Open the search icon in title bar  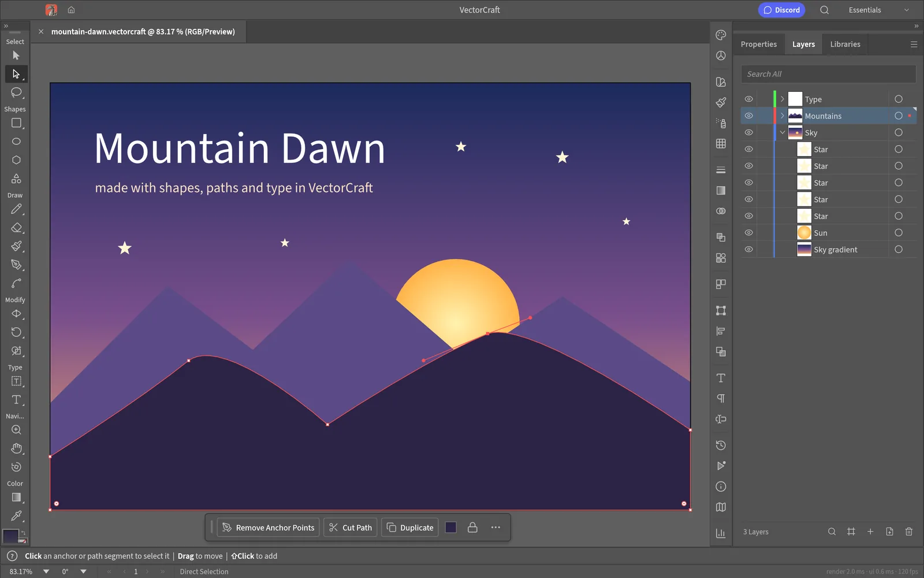coord(825,10)
